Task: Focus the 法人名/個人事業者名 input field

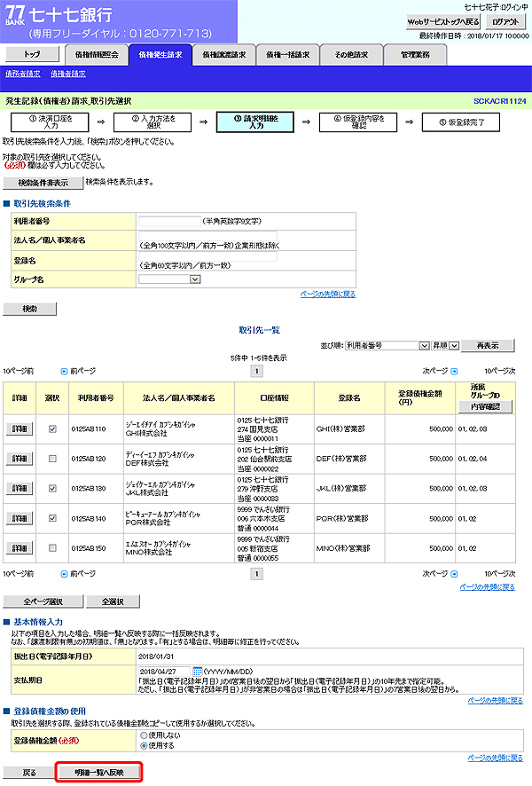Action: pyautogui.click(x=207, y=236)
